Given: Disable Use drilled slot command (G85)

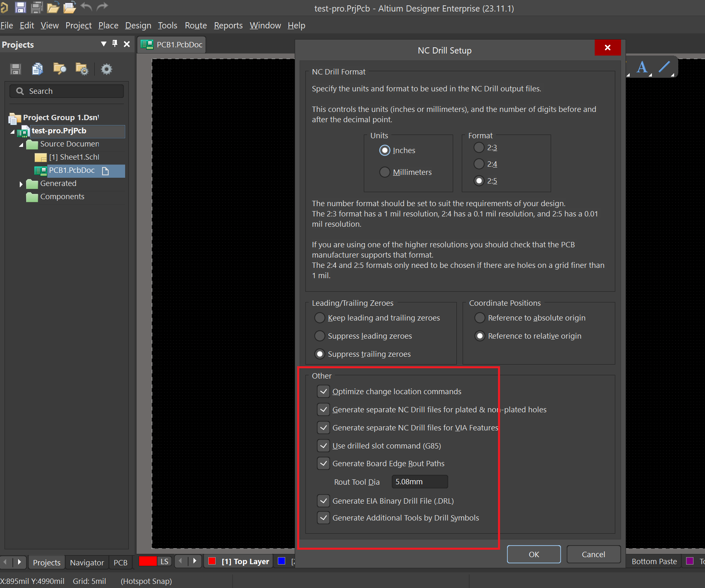Looking at the screenshot, I should pyautogui.click(x=323, y=446).
